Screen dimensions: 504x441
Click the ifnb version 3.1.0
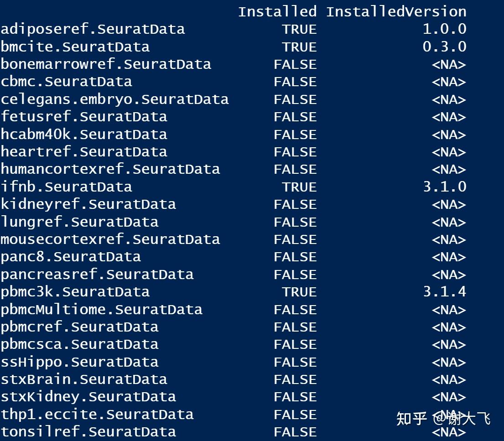(444, 187)
